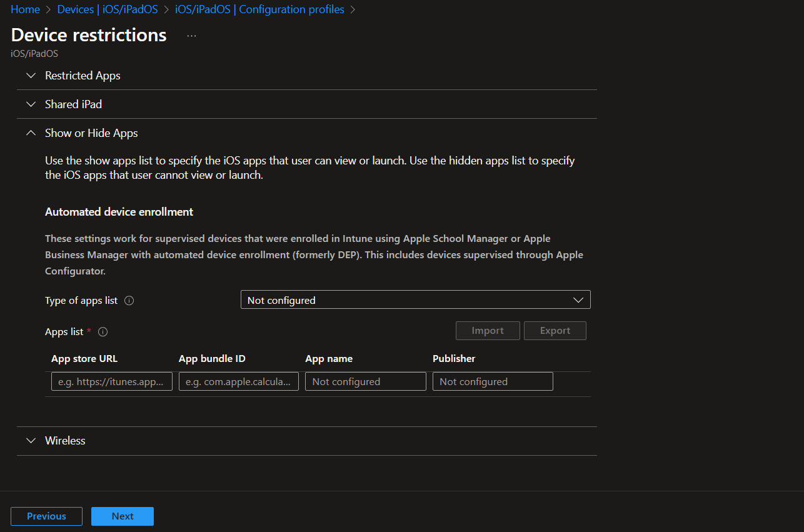Click the chevron arrow on the apps list dropdown
Screen dimensions: 804x532
click(x=578, y=299)
